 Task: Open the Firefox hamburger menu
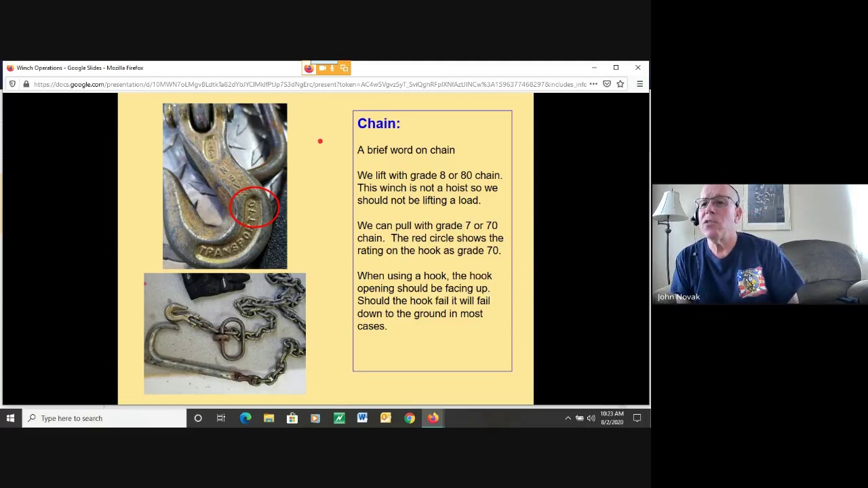(639, 84)
